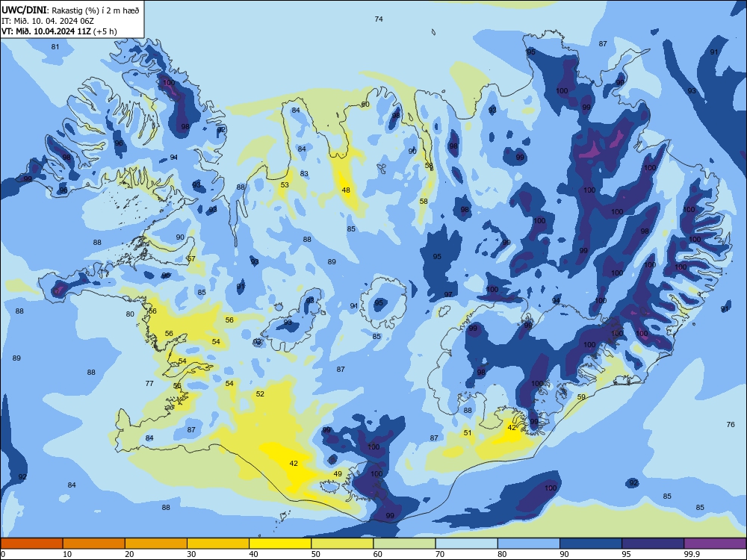This screenshot has height=560, width=747.
Task: Click the humidity value '49' on south coast
Action: coord(338,474)
